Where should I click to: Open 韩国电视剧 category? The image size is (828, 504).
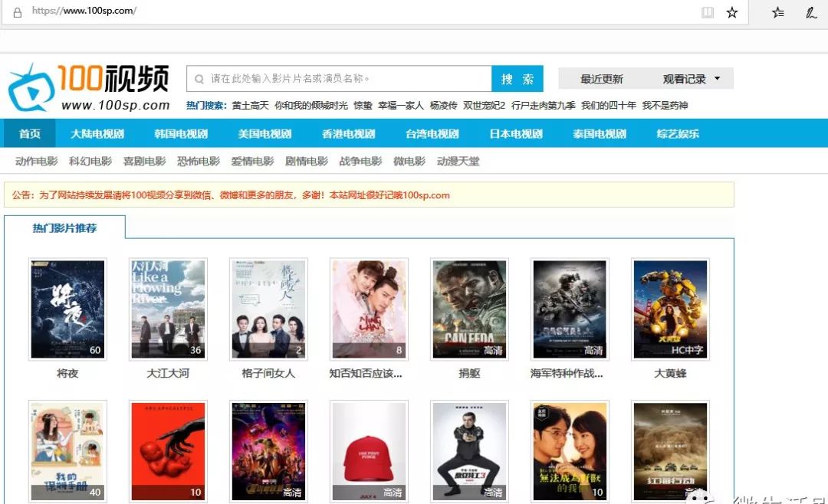181,133
